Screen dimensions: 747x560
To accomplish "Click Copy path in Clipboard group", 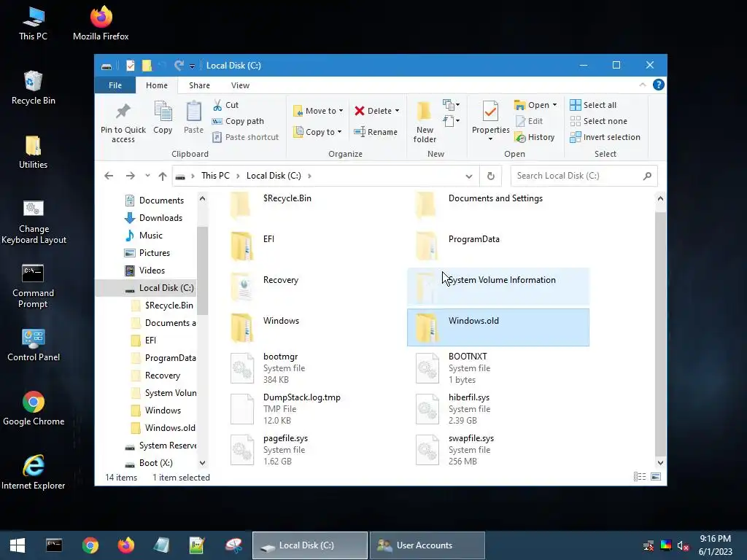I will 238,121.
